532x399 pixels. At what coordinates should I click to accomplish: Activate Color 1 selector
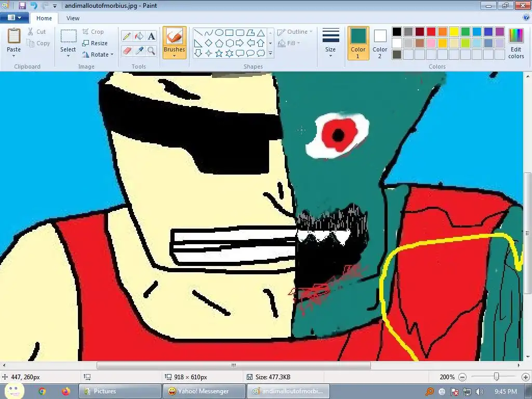pyautogui.click(x=358, y=43)
